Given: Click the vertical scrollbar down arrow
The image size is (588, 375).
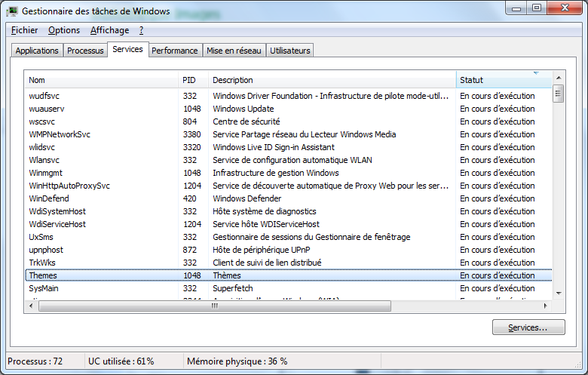Looking at the screenshot, I should tap(559, 294).
